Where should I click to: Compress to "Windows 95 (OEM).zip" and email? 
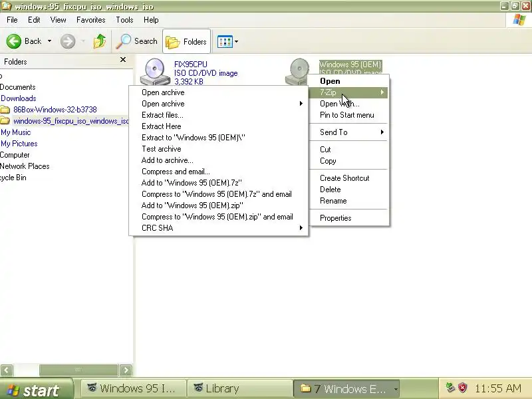click(x=219, y=217)
